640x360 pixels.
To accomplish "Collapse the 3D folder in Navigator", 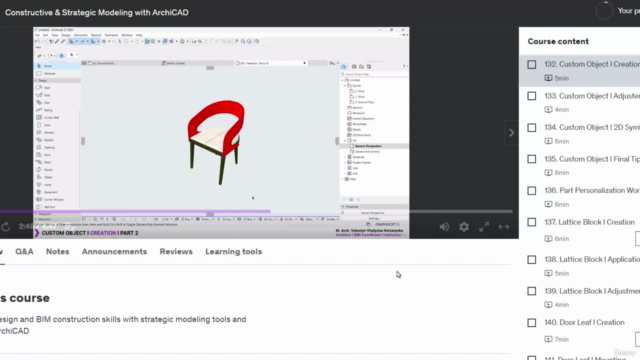I will click(345, 140).
